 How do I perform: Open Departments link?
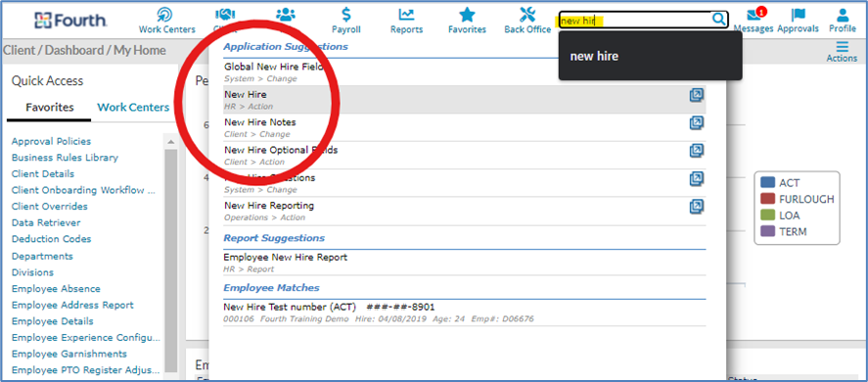(x=42, y=257)
